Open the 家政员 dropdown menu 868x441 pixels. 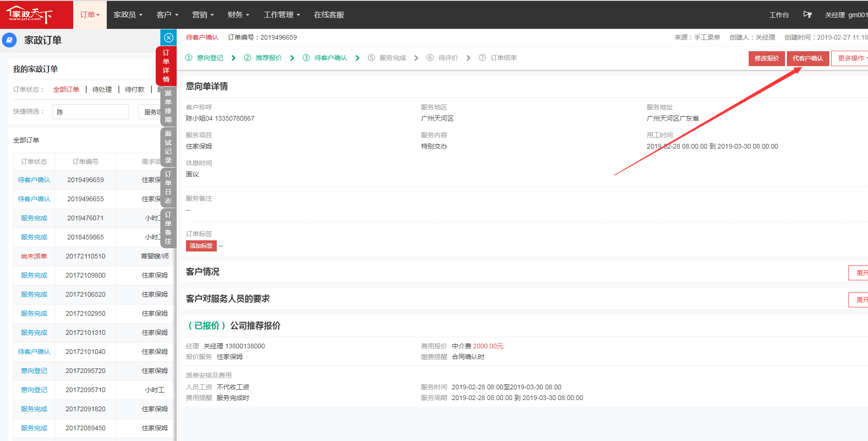coord(128,14)
